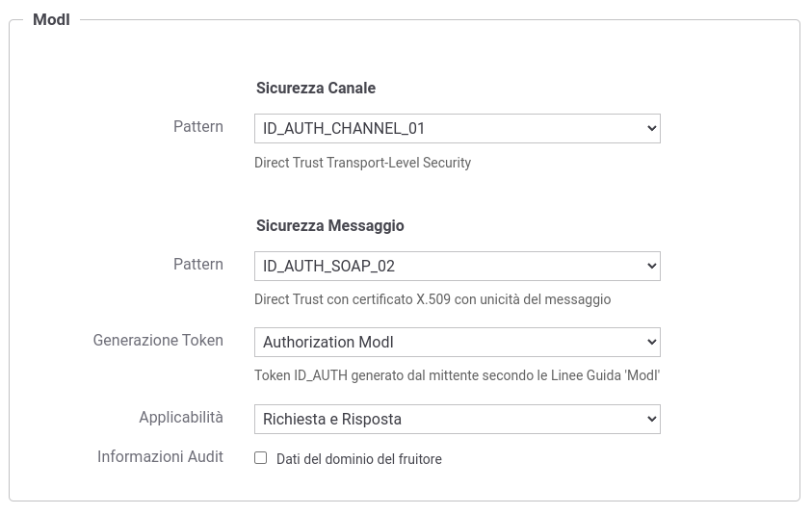The image size is (812, 514).
Task: Click the arrow of the Sicurezza Canale Pattern select
Action: click(651, 128)
